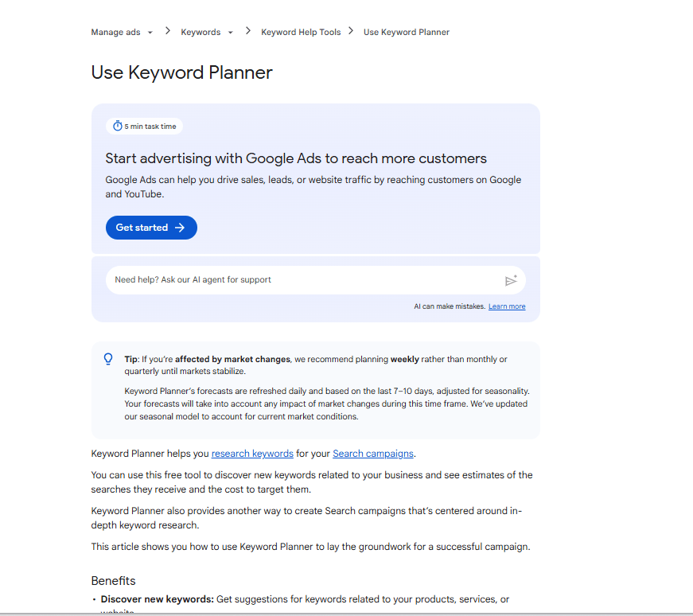693x616 pixels.
Task: Click the chevron after Keyword Help Tools
Action: coord(351,31)
